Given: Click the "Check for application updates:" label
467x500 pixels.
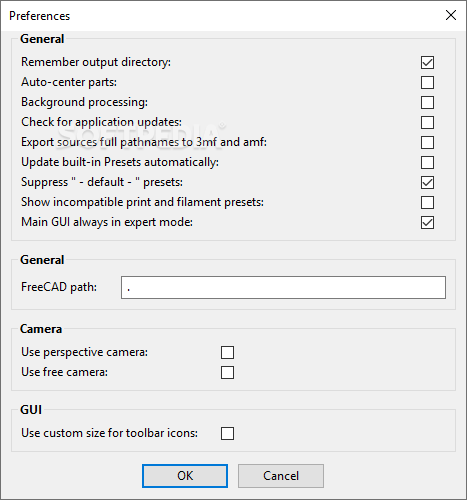Looking at the screenshot, I should coord(101,122).
